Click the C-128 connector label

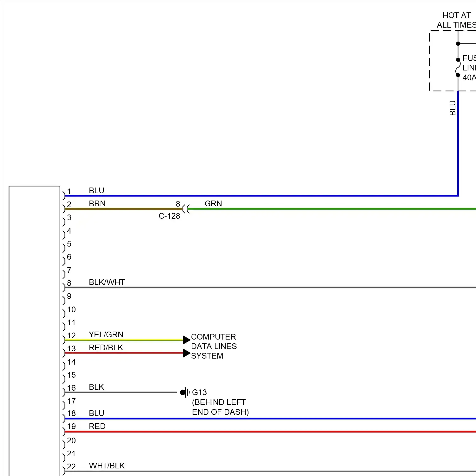point(169,216)
